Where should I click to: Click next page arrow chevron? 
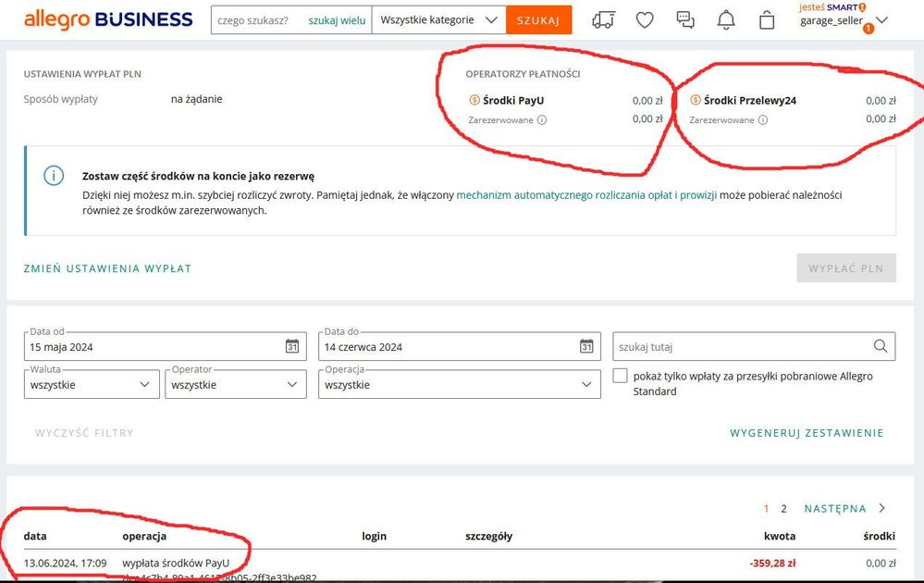click(x=882, y=508)
